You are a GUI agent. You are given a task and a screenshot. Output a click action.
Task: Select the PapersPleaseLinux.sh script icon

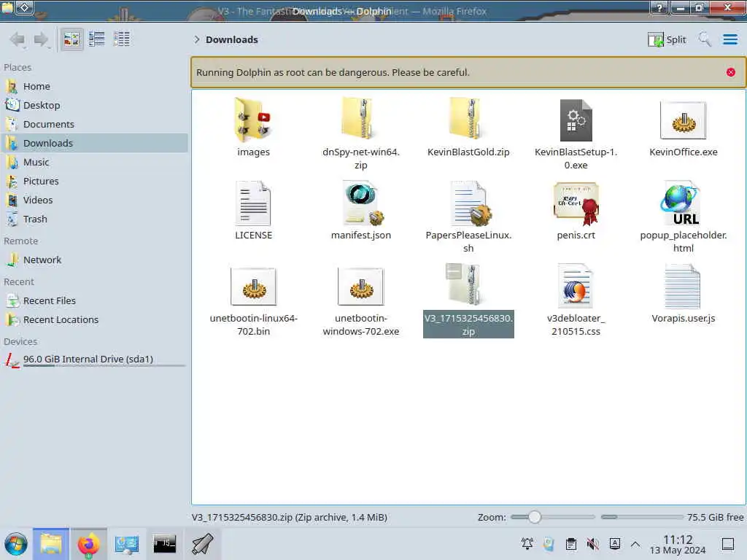[471, 203]
